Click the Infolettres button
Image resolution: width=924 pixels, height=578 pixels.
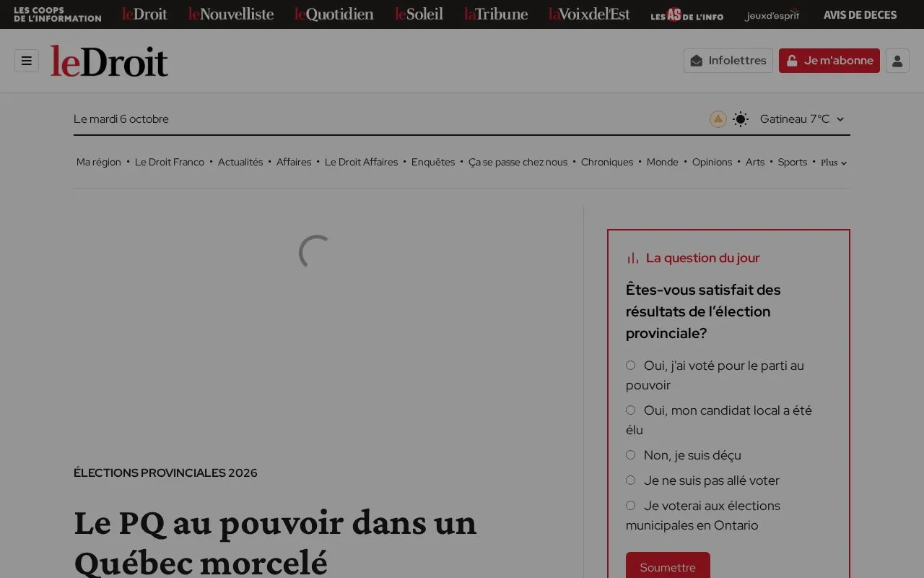pos(728,61)
